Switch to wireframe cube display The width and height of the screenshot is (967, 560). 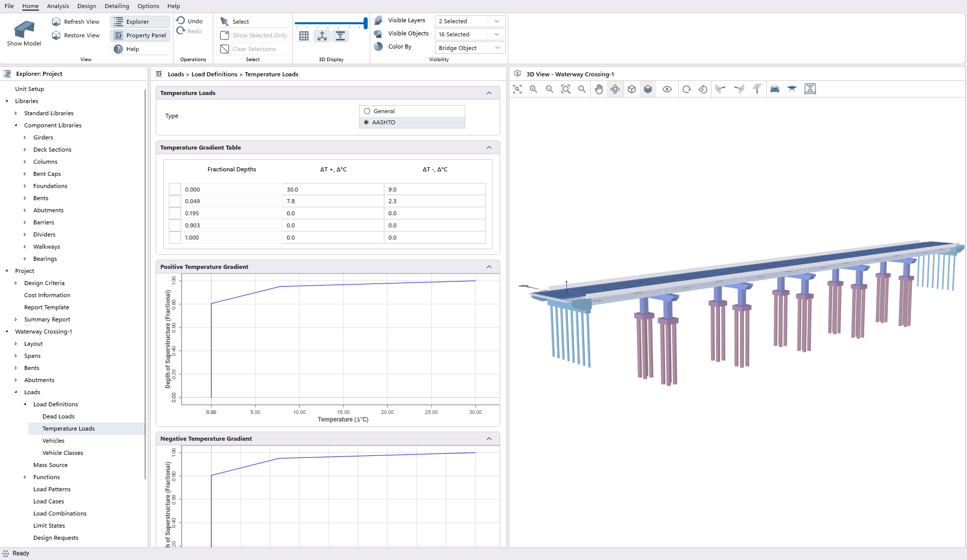[x=632, y=89]
